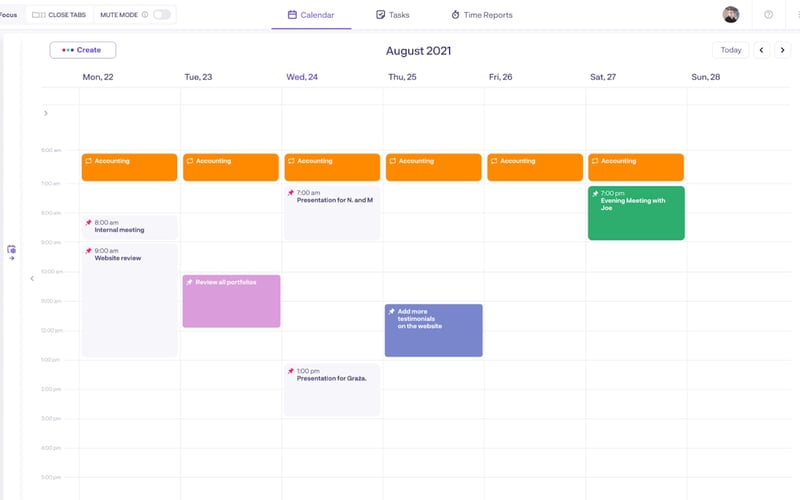The height and width of the screenshot is (500, 800).
Task: Expand the all-day row chevron
Action: tap(46, 113)
